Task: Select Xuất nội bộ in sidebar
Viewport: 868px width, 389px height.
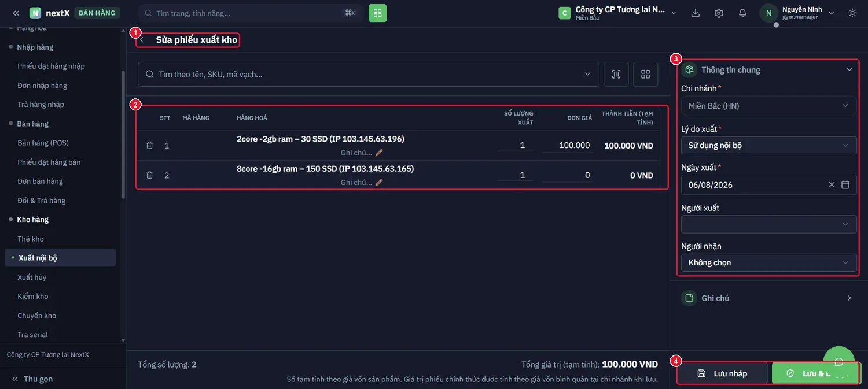Action: tap(60, 258)
